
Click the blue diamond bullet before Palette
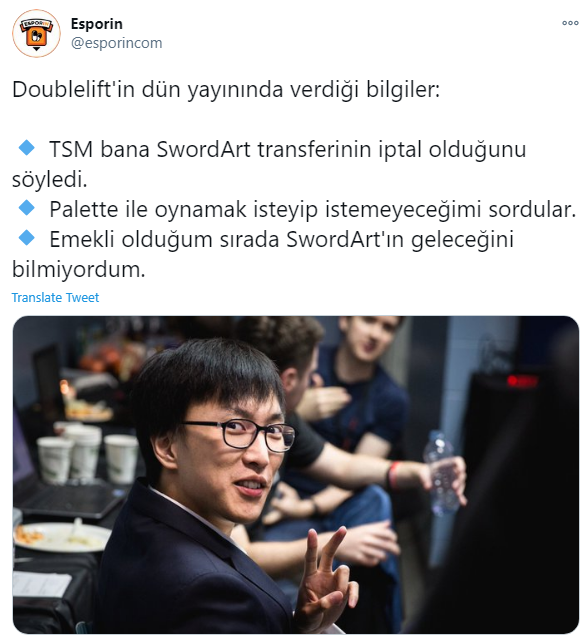27,208
